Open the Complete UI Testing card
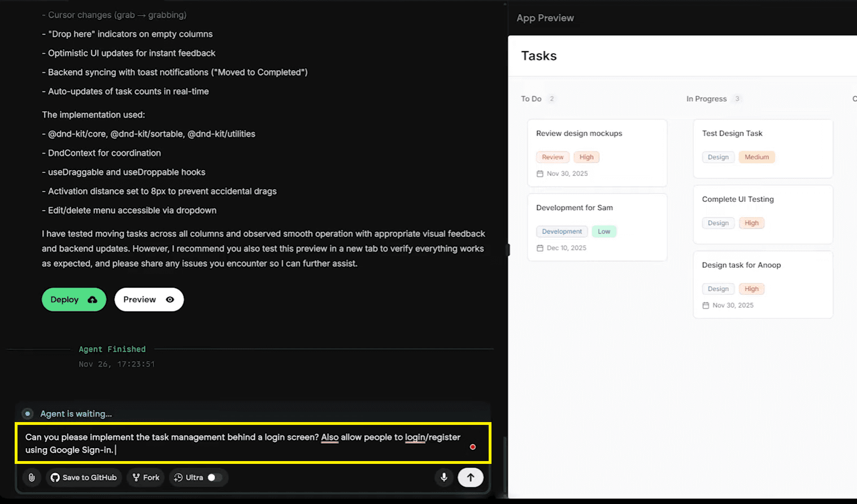 tap(763, 215)
